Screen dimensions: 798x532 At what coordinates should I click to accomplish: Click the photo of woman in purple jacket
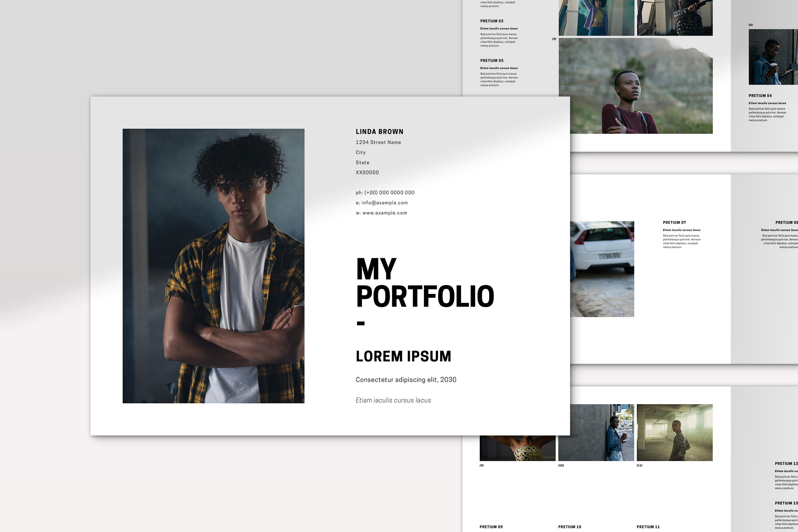point(596,18)
